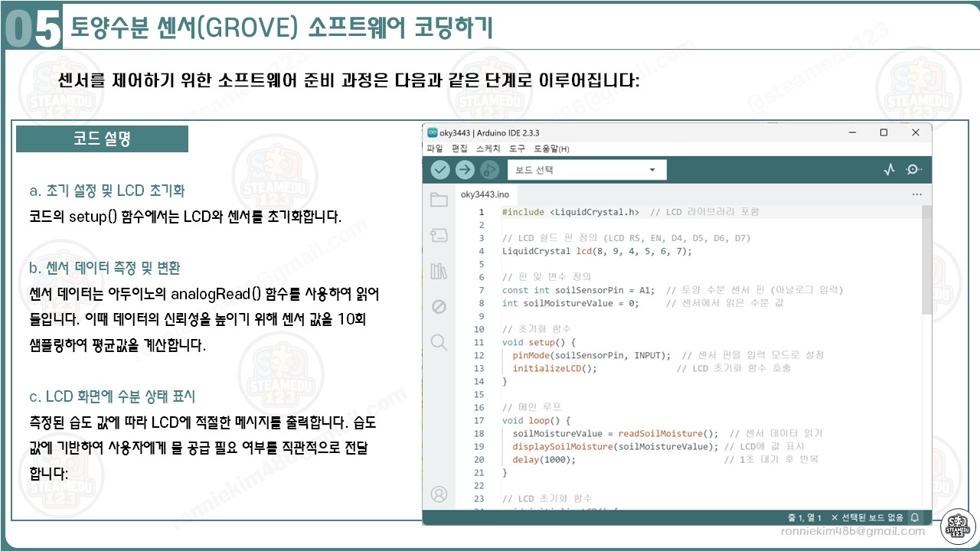This screenshot has width=980, height=551.
Task: Click the editor vertical scrollbar thumb
Action: tap(926, 259)
